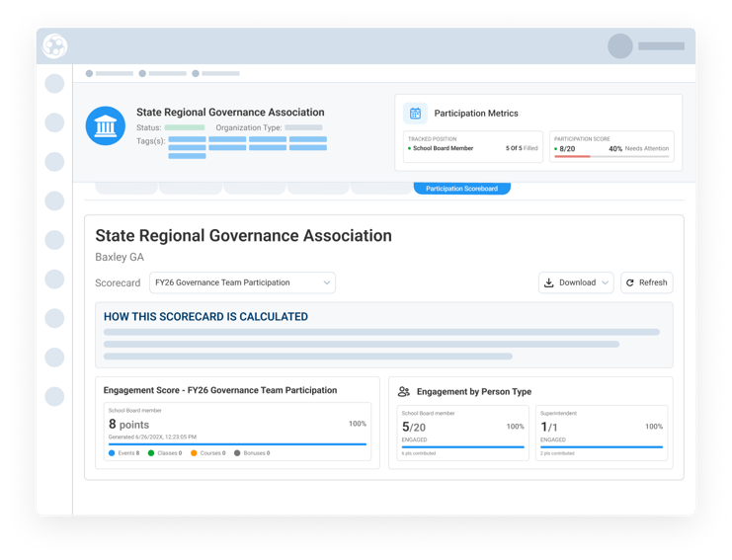This screenshot has height=560, width=732.
Task: Click the gray Bonuses 0 legend dot
Action: (x=237, y=453)
